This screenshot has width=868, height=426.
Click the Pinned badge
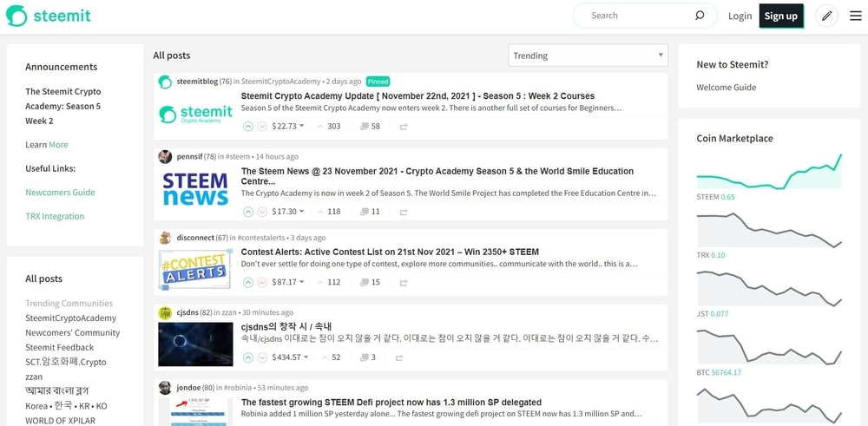pos(378,82)
